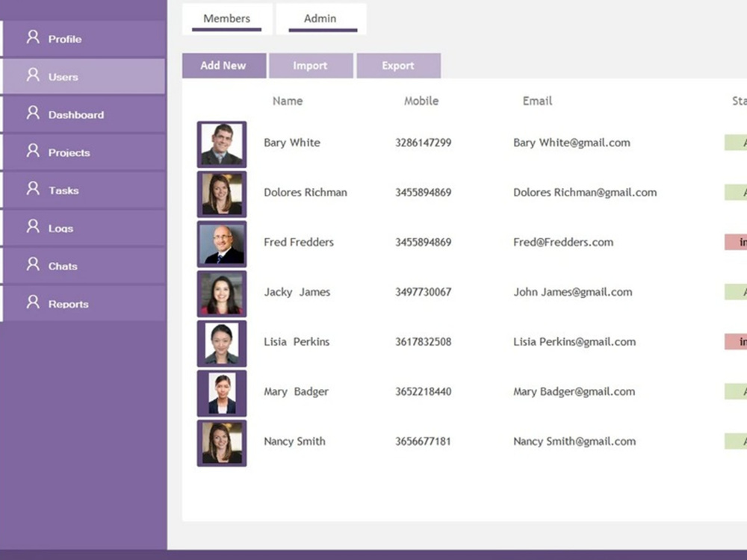The height and width of the screenshot is (560, 747).
Task: Open Logs from the sidebar
Action: [84, 228]
